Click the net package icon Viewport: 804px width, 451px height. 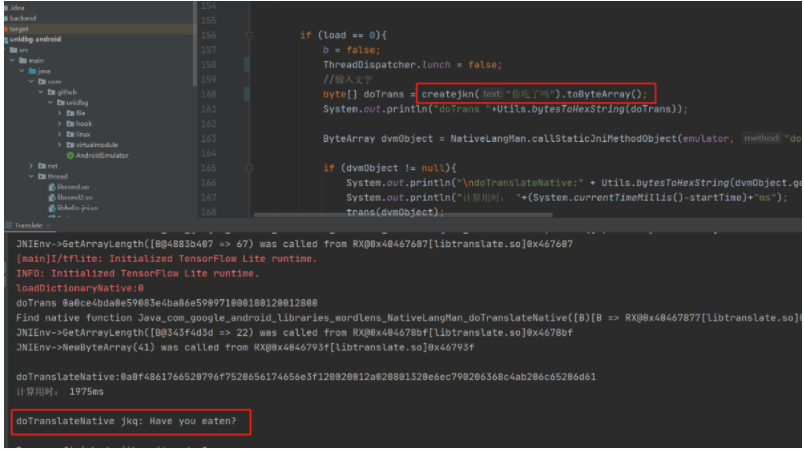point(42,166)
